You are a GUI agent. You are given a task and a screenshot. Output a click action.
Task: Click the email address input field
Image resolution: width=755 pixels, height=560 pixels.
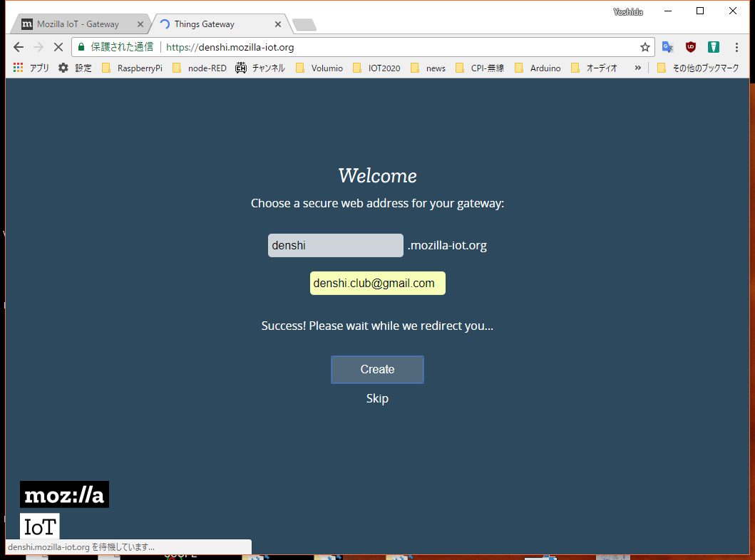(377, 284)
